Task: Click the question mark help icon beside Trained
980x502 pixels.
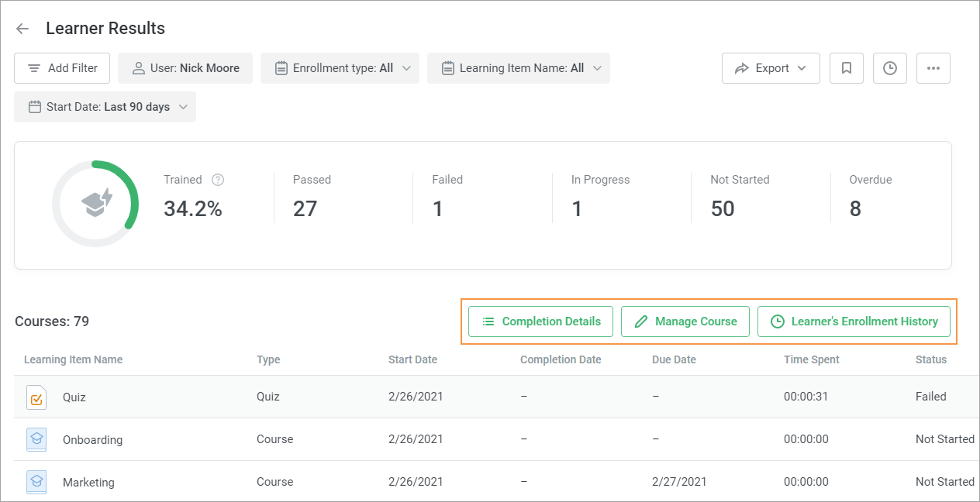Action: 217,179
